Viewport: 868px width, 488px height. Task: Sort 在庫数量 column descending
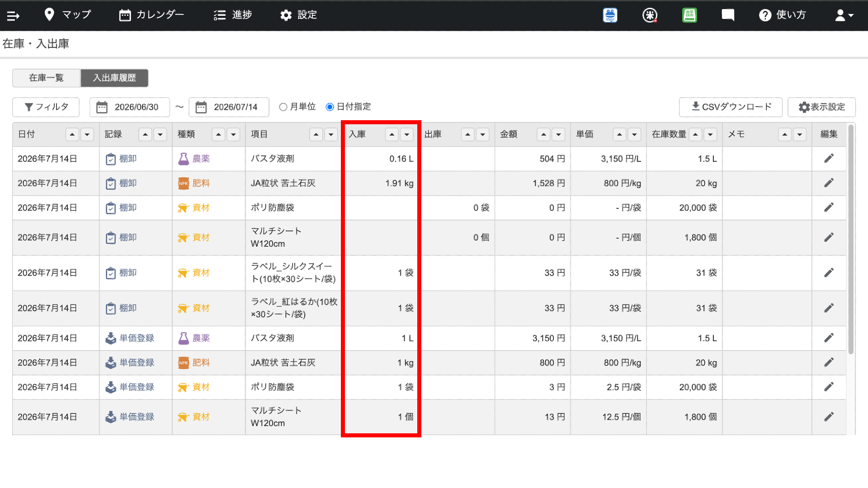[x=711, y=135]
